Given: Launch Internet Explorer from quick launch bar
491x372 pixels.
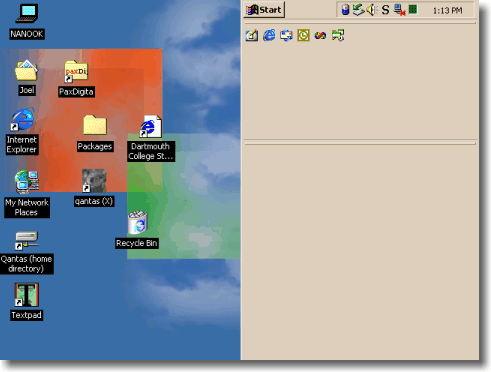Looking at the screenshot, I should (x=269, y=35).
